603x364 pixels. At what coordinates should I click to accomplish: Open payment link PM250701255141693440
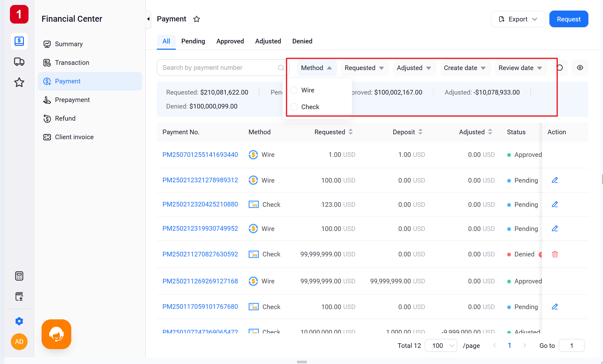coord(200,155)
